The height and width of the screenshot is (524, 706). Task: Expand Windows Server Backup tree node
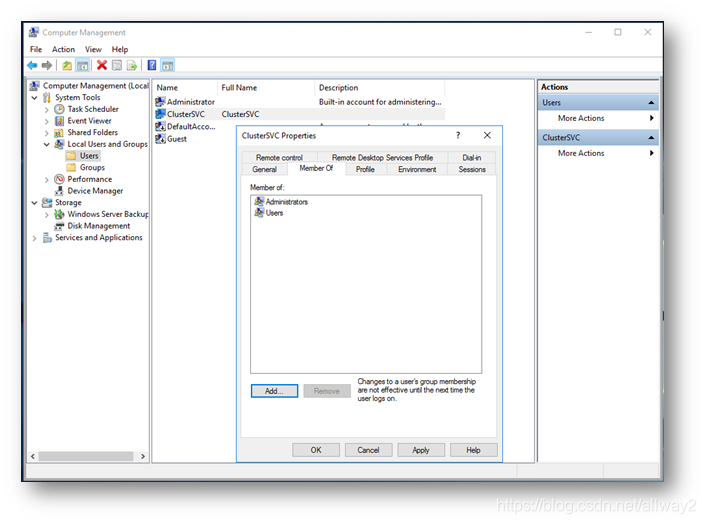[47, 214]
